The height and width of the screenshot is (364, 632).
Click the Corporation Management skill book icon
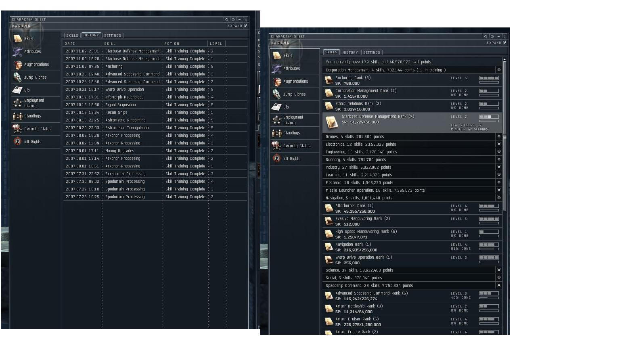pos(329,93)
